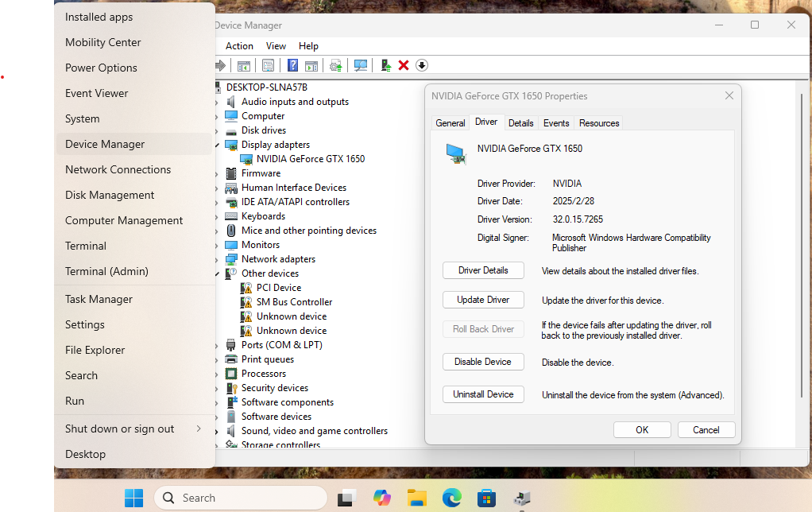The height and width of the screenshot is (512, 812).
Task: Expand the Human Interface Devices node
Action: click(217, 188)
